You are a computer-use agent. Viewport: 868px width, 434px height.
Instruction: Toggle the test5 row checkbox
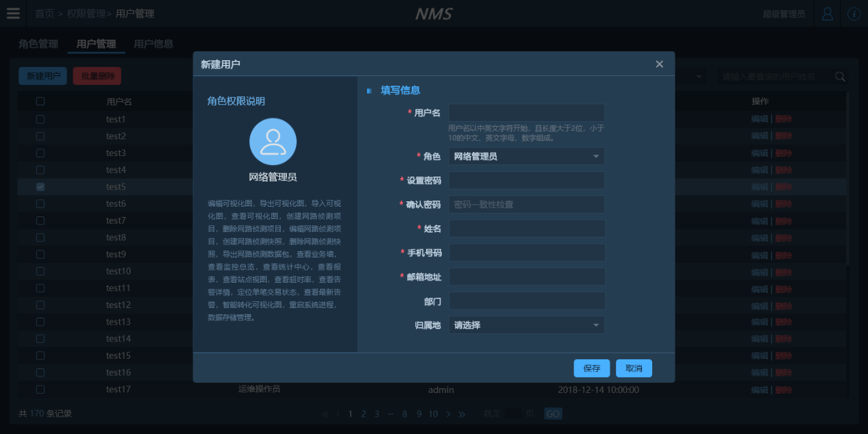pos(40,187)
